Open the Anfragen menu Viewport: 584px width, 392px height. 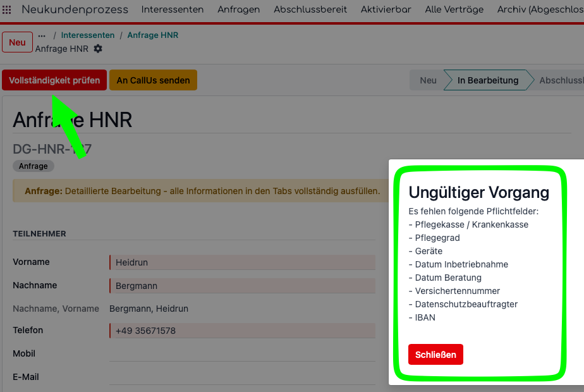click(239, 9)
